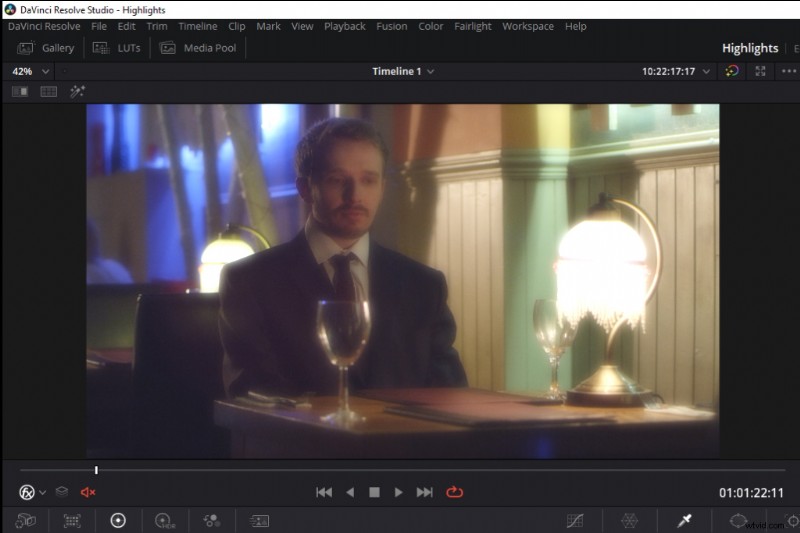Click the viewer scrubber playhead marker

[x=96, y=470]
